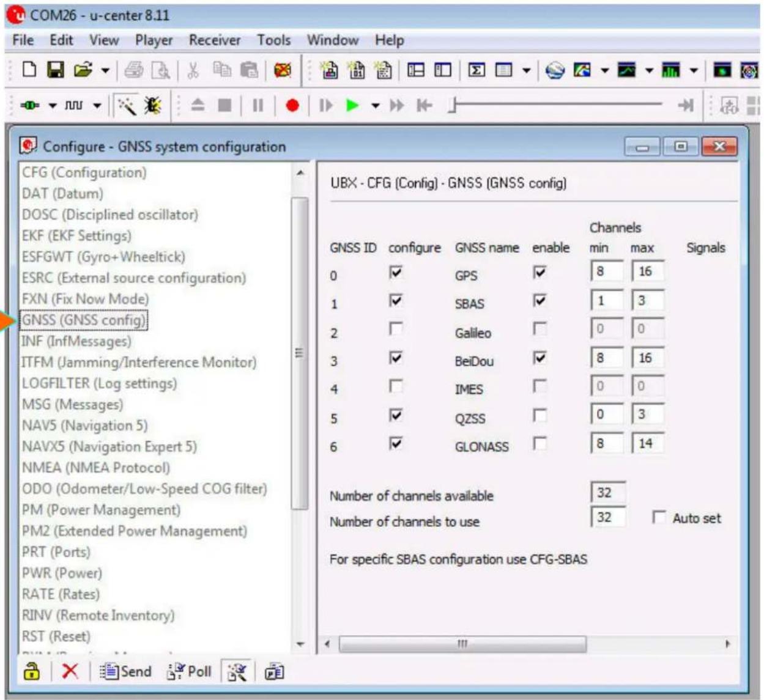Check the IMES configure checkbox

(396, 386)
